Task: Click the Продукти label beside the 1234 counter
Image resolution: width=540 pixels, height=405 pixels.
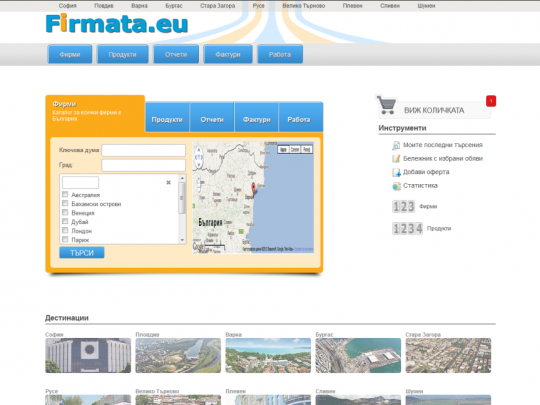Action: tap(439, 228)
